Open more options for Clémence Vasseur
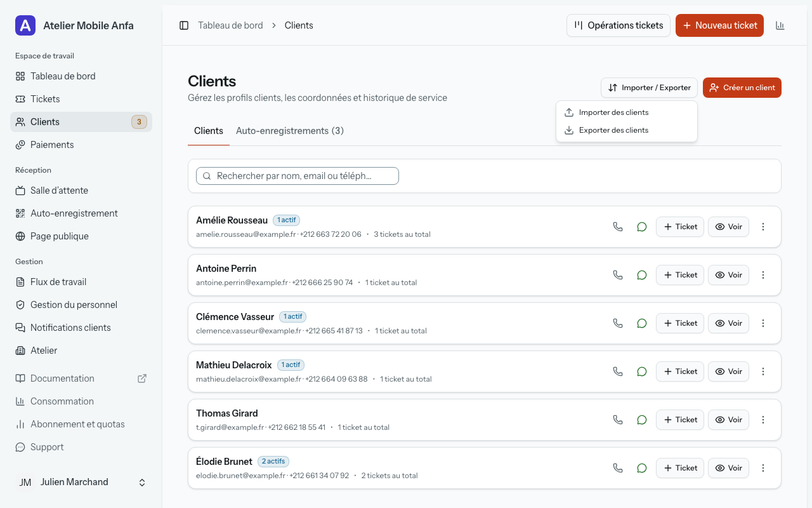 (763, 323)
